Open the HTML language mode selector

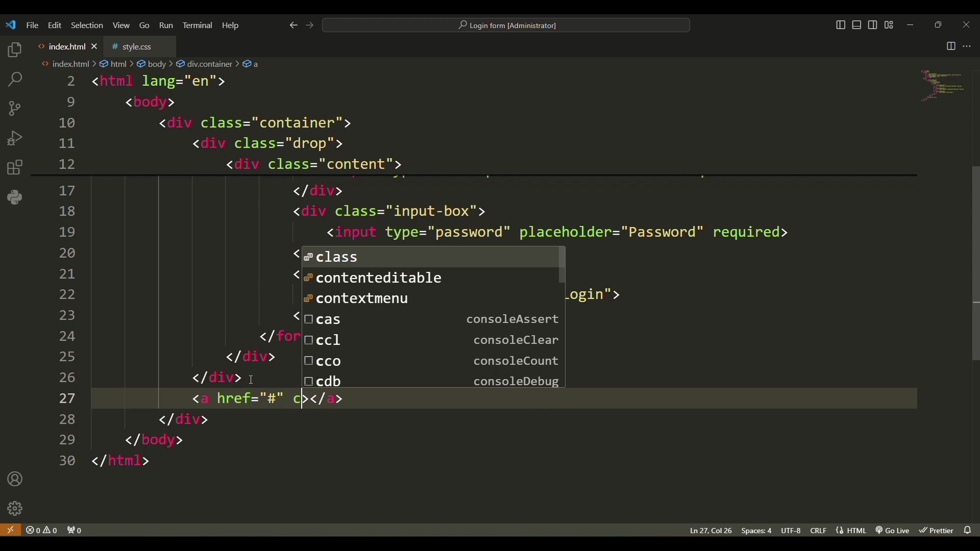[852, 531]
